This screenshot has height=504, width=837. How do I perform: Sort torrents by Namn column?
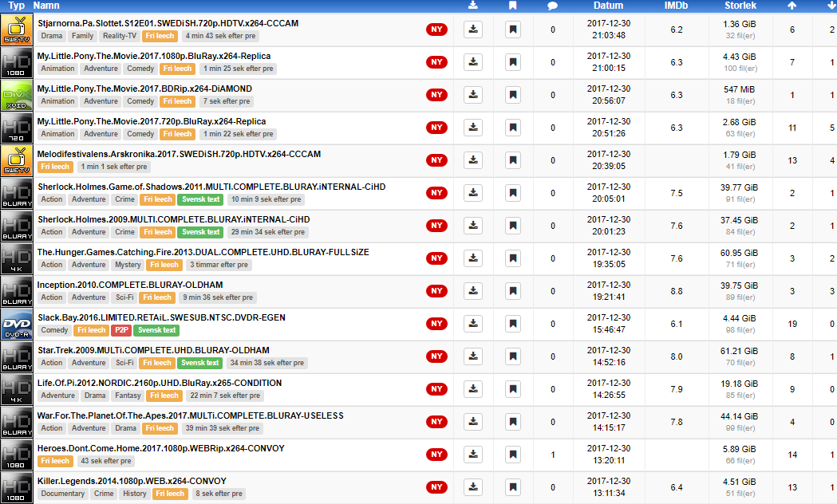[46, 6]
